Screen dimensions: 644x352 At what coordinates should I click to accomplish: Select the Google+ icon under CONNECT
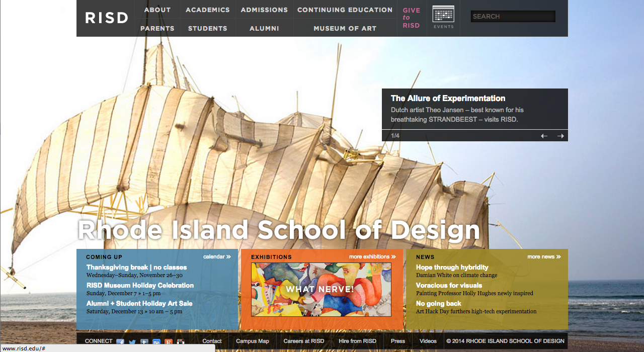click(144, 341)
